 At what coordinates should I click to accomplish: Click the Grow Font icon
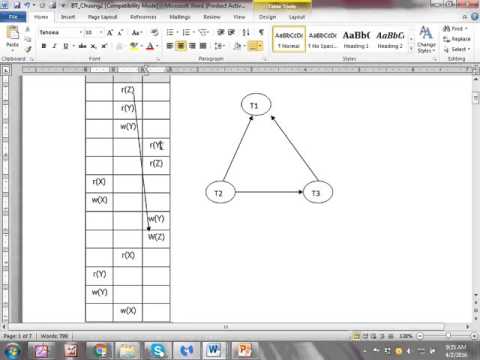pos(110,32)
